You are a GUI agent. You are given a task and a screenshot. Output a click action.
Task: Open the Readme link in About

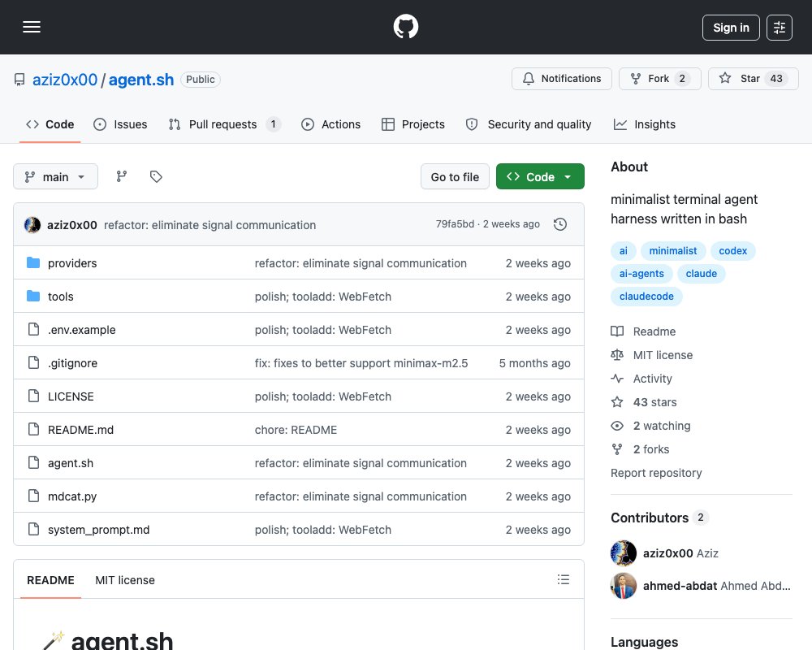(x=644, y=331)
